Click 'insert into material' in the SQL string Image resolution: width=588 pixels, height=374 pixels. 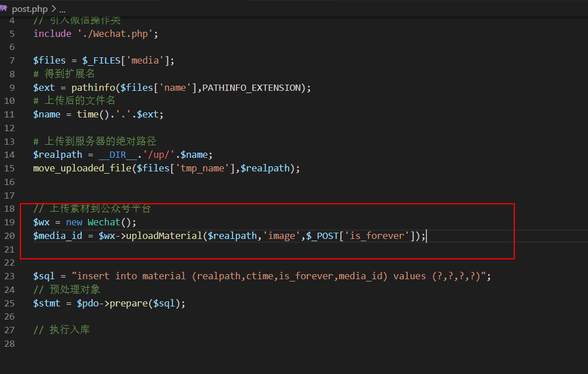pos(131,276)
